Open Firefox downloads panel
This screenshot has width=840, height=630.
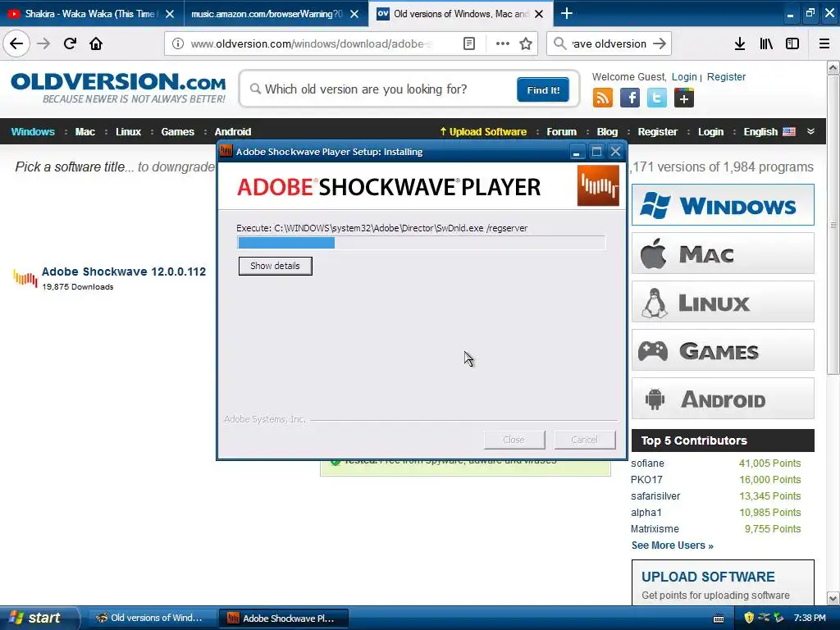[740, 43]
